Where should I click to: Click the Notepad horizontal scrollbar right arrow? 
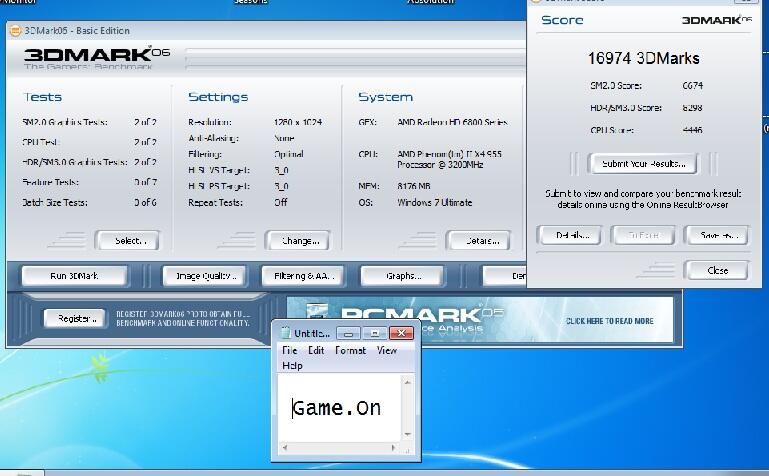pos(393,448)
